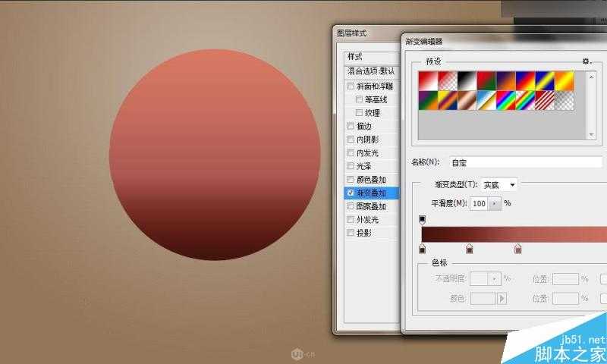Pick the blue, red, yellow gradient preset
The width and height of the screenshot is (607, 364).
point(525,81)
